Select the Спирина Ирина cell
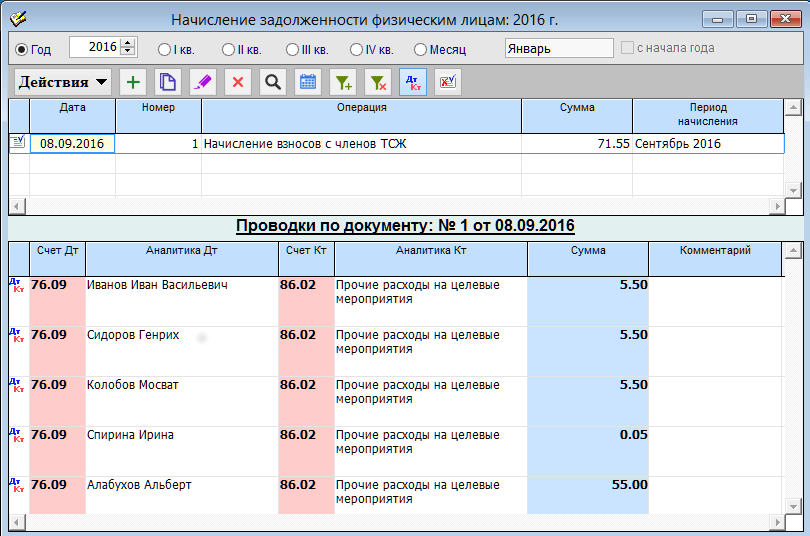 182,451
